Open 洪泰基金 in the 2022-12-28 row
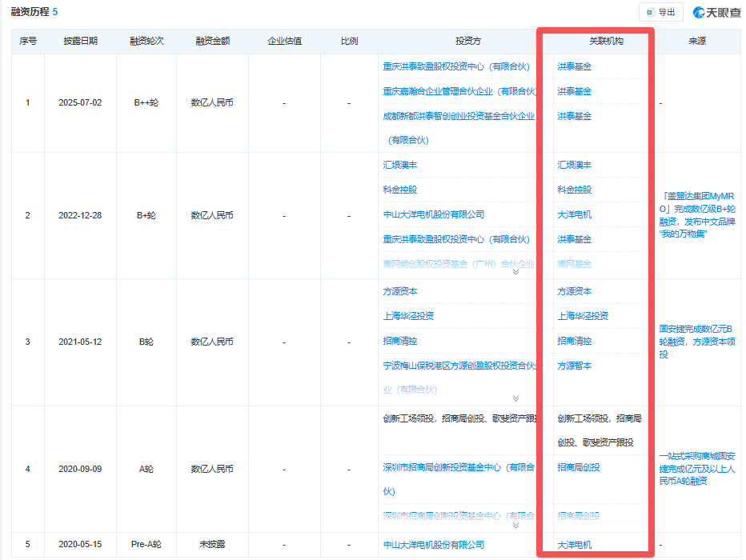Viewport: 746px width, 560px height. 574,239
